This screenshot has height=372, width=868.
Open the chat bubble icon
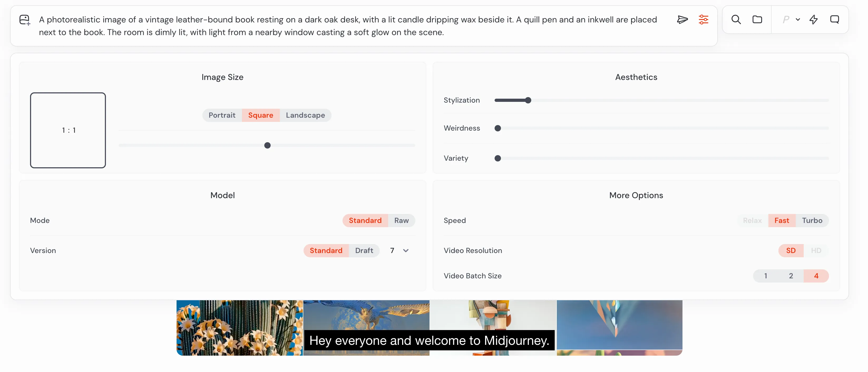[x=834, y=20]
